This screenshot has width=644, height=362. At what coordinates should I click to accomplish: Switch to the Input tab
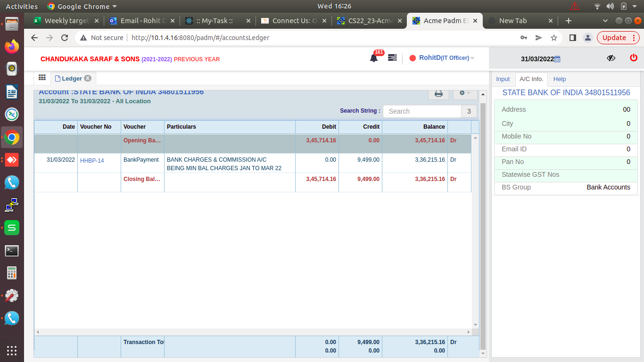503,79
